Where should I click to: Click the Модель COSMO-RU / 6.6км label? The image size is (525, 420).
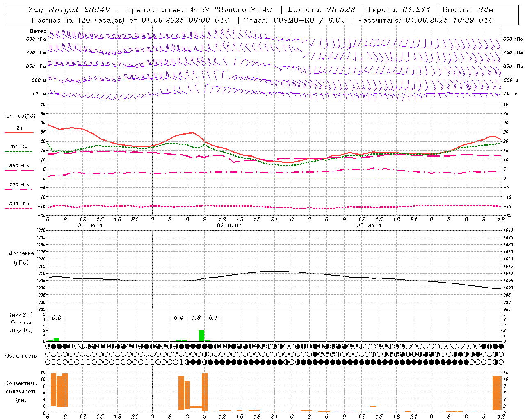tap(296, 20)
